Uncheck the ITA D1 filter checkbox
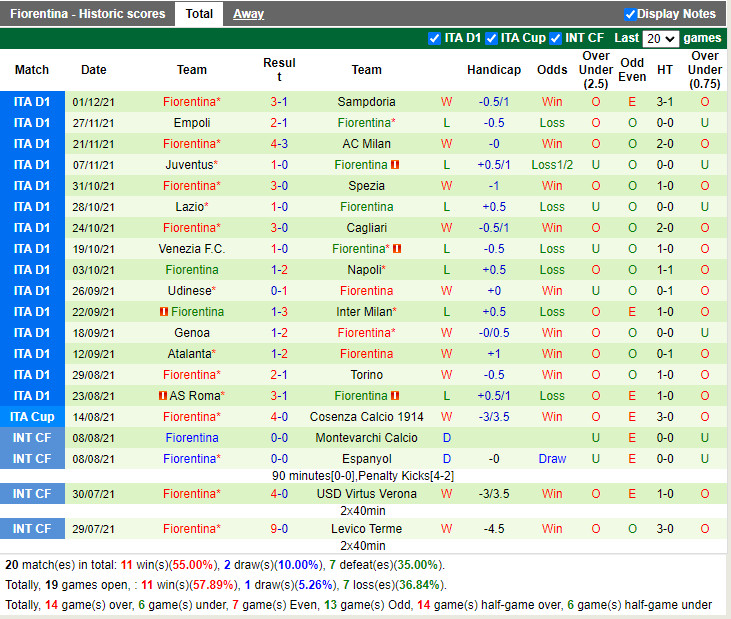This screenshot has height=619, width=731. 434,39
